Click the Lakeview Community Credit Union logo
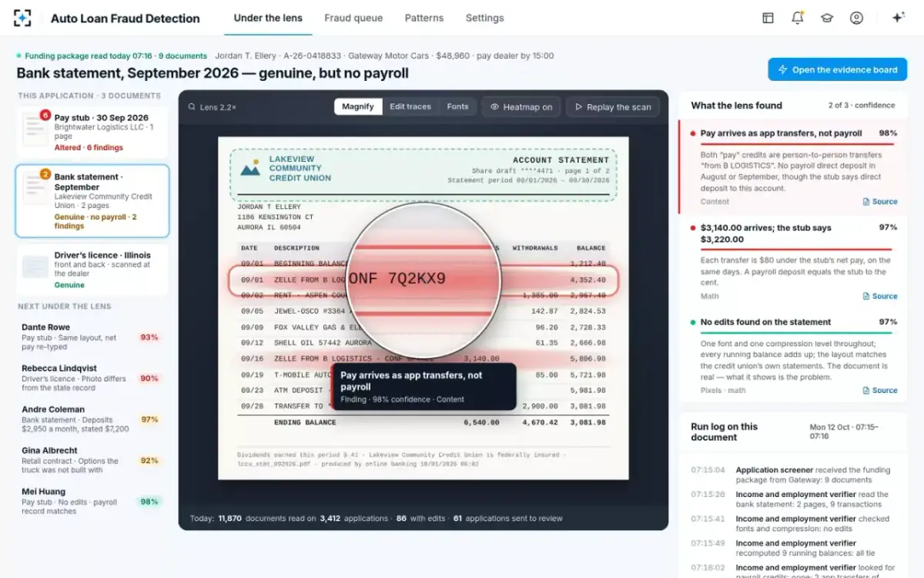This screenshot has width=924, height=578. [x=249, y=168]
